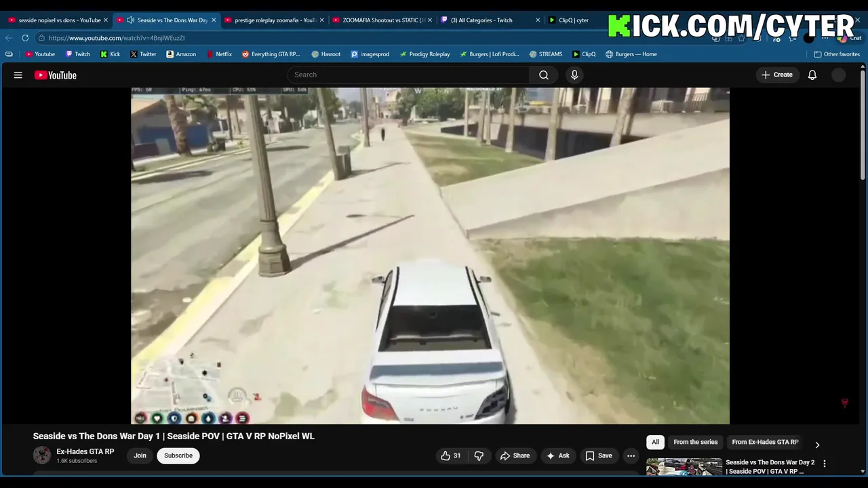Click the page vertical scrollbar down arrow
Screen dimensions: 868x488
(863, 471)
